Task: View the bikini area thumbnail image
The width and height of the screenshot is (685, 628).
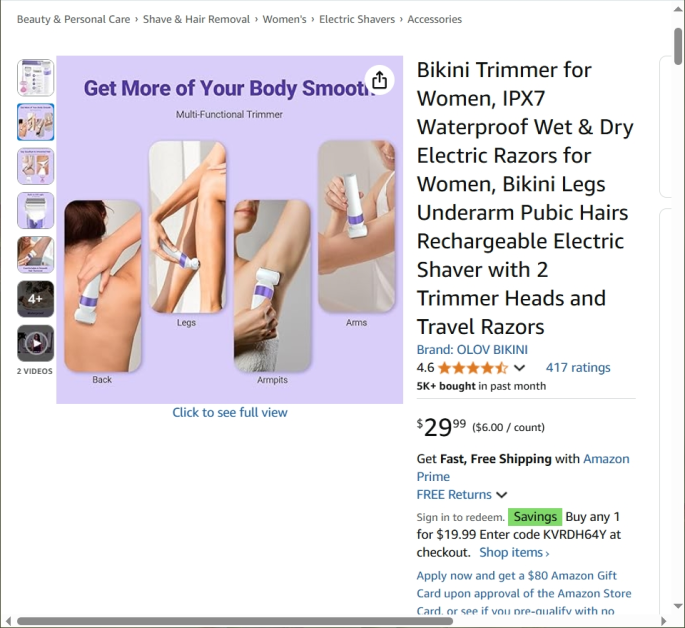Action: (x=36, y=166)
